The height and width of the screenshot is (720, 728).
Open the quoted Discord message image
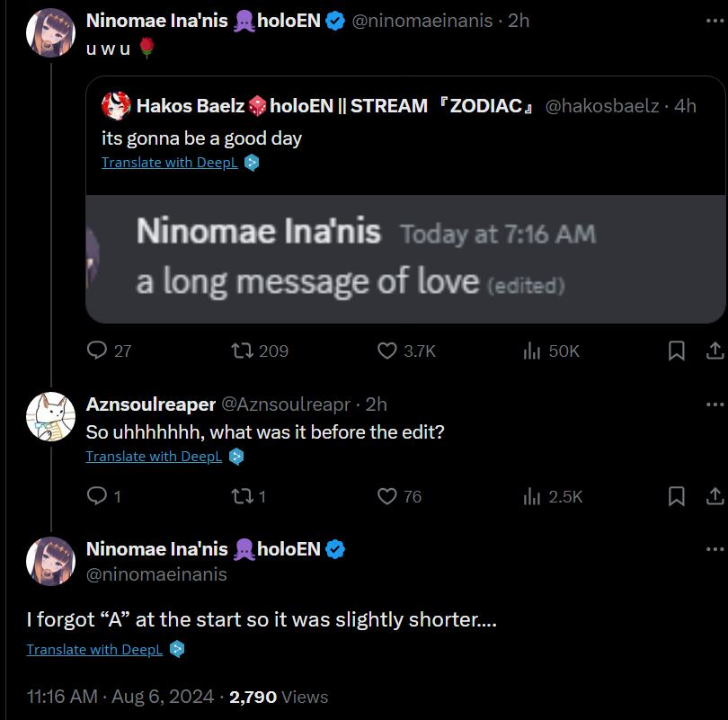pos(405,259)
